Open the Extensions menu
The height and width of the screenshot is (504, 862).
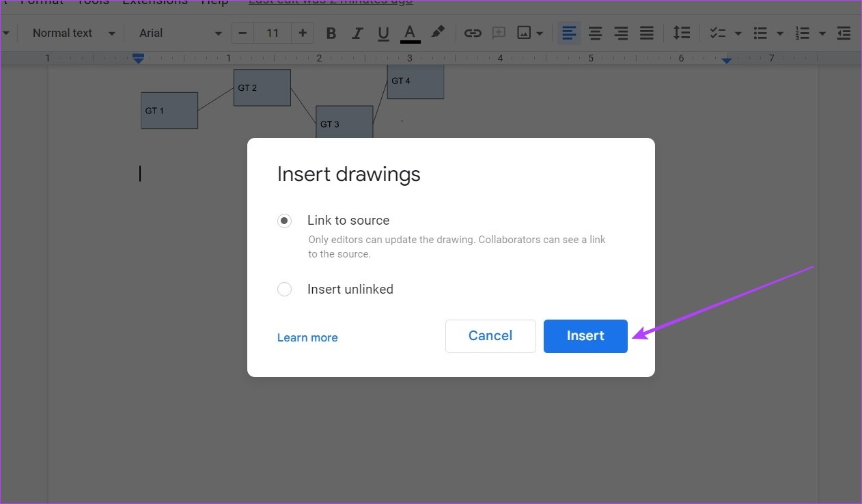coord(155,2)
